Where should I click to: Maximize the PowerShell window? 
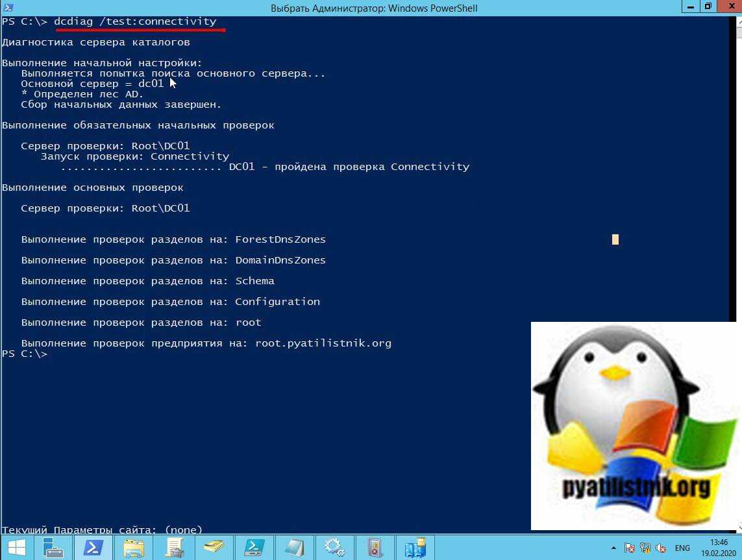(708, 7)
